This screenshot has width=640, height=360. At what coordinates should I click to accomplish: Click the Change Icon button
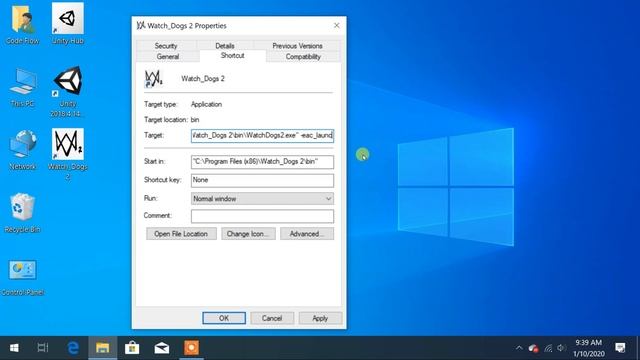pos(248,234)
